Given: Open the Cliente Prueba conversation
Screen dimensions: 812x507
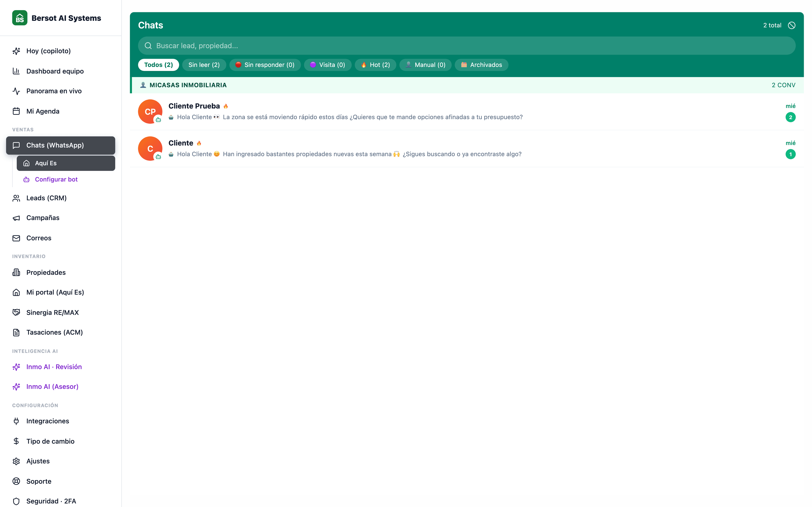Looking at the screenshot, I should click(x=467, y=112).
